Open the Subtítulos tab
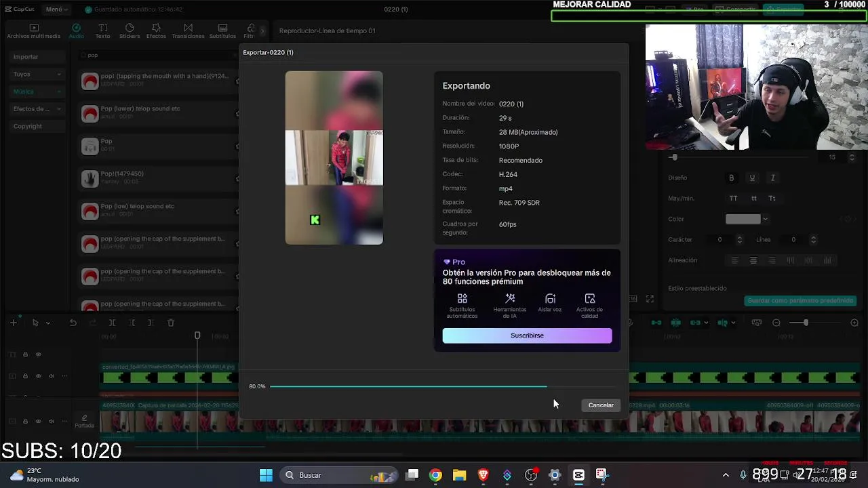 click(222, 31)
